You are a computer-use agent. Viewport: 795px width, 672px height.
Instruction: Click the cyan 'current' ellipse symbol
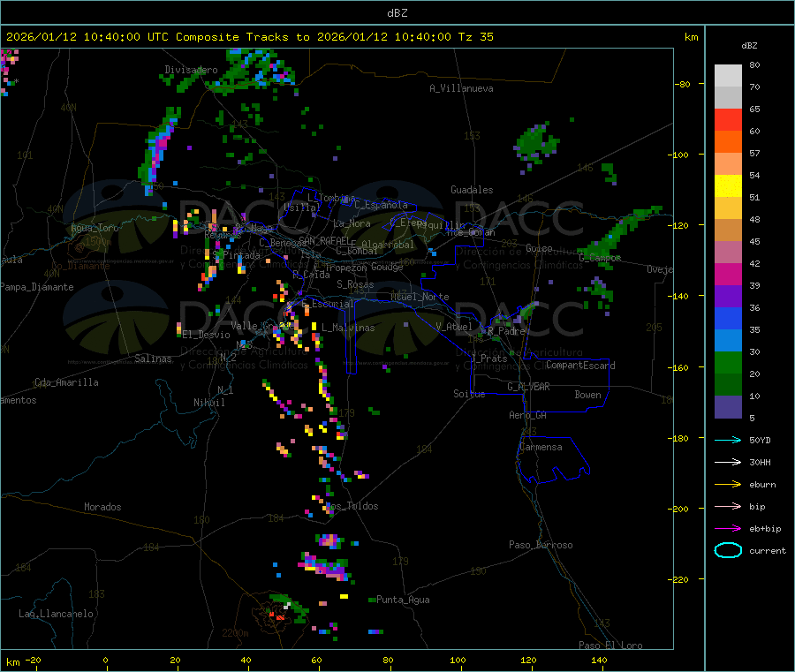click(728, 550)
